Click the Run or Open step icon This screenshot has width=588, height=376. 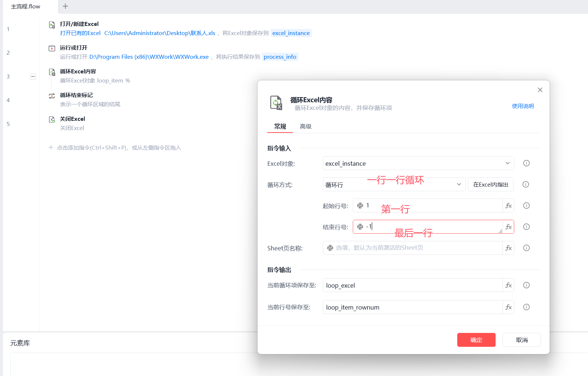point(52,49)
